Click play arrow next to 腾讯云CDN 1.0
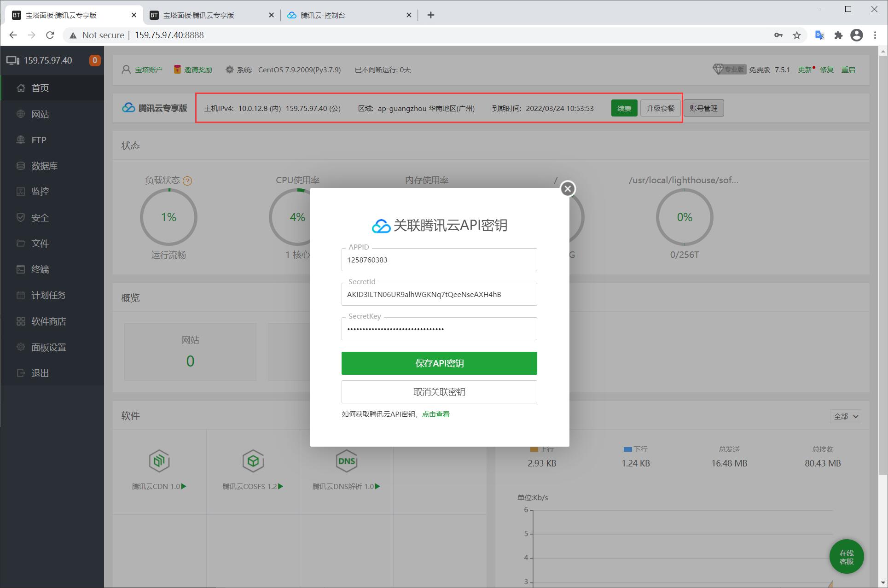This screenshot has width=888, height=588. [x=184, y=486]
